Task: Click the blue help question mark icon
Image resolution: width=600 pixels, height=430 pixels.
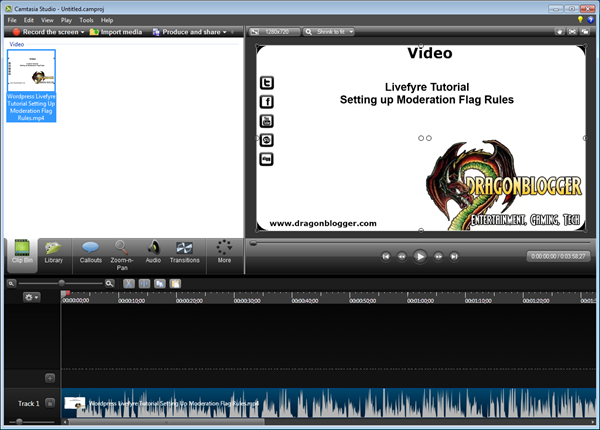Action: point(590,20)
